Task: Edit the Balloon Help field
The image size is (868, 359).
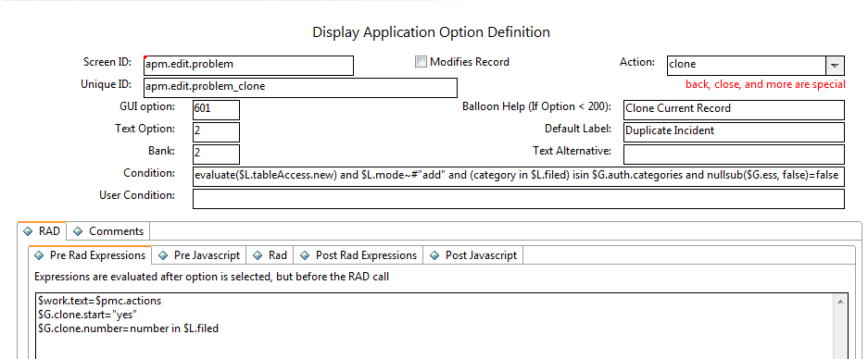Action: tap(734, 109)
